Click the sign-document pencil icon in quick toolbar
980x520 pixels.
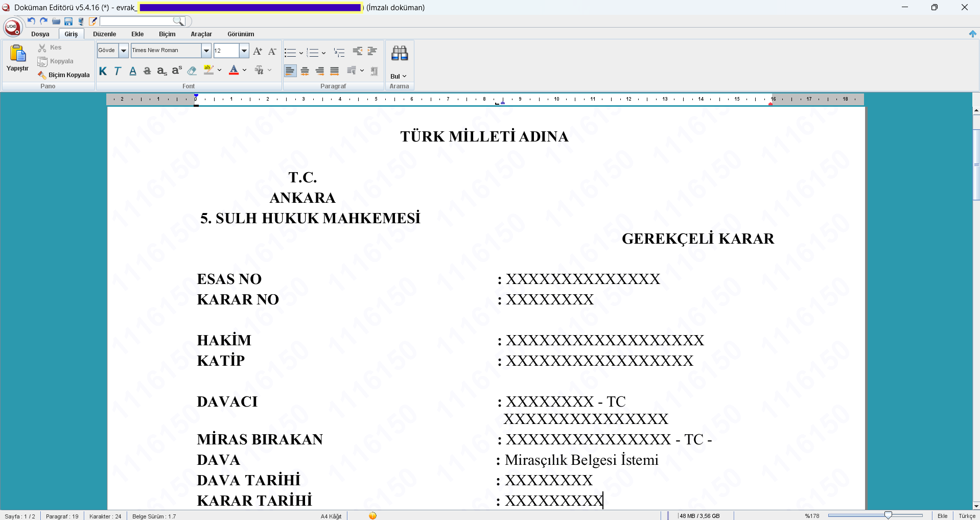coord(93,21)
